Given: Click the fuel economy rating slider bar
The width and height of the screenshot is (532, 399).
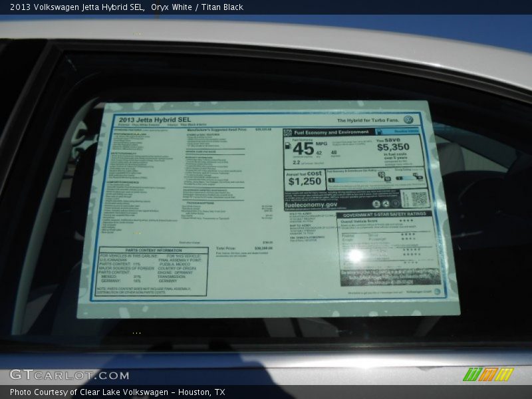Looking at the screenshot, I should coord(358,180).
